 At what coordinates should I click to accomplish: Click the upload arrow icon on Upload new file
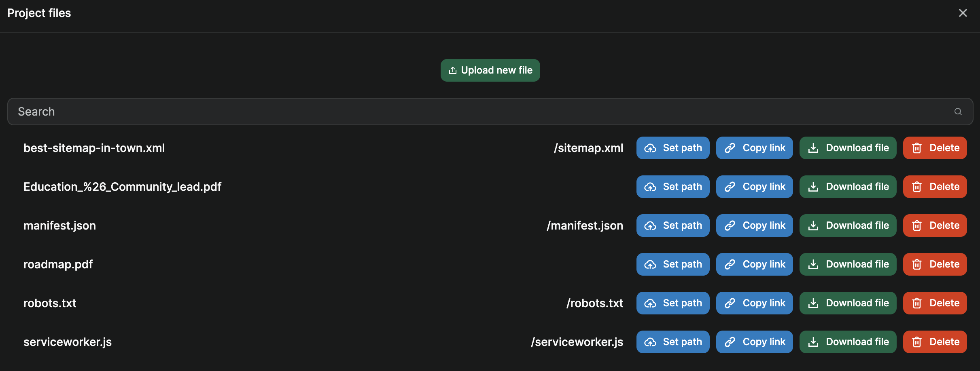coord(453,70)
